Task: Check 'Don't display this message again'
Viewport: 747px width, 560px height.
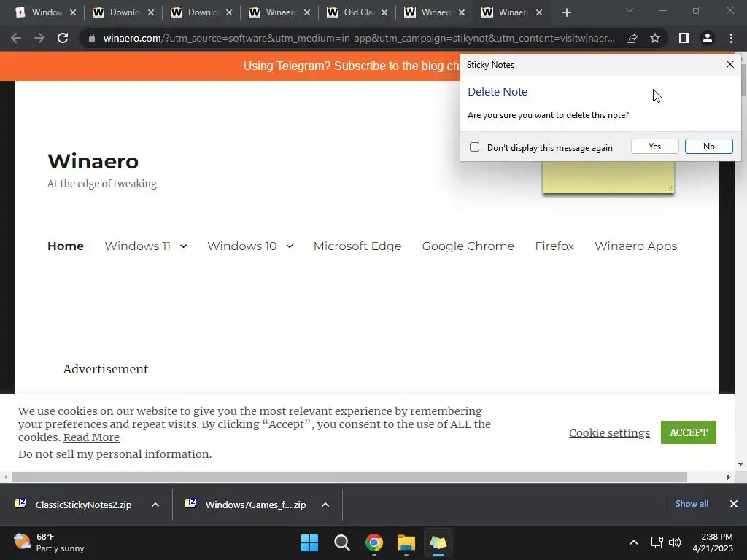Action: pyautogui.click(x=474, y=147)
